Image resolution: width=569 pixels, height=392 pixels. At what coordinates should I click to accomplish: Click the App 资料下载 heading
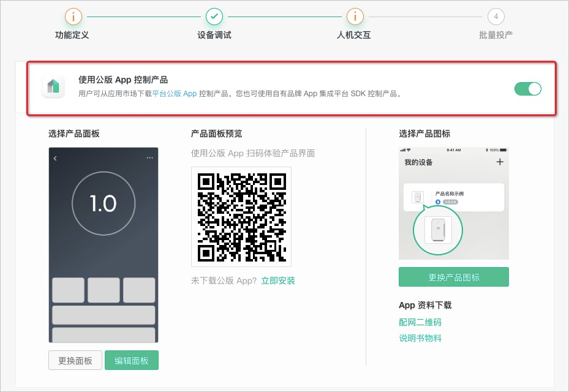tap(425, 305)
